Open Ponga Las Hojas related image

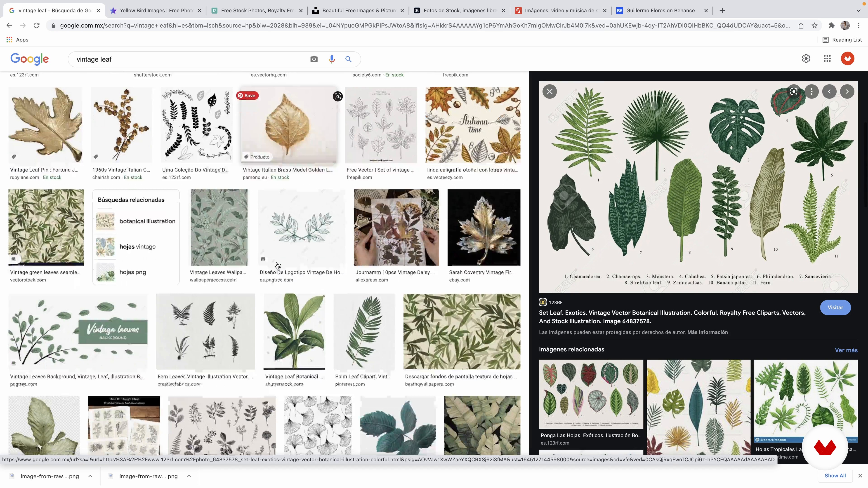(x=591, y=394)
